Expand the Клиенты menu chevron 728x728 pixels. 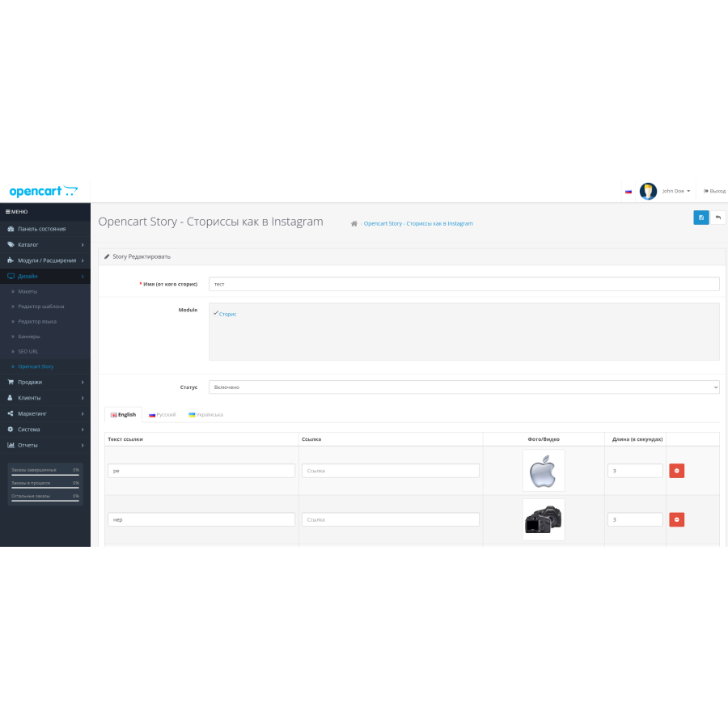(83, 398)
